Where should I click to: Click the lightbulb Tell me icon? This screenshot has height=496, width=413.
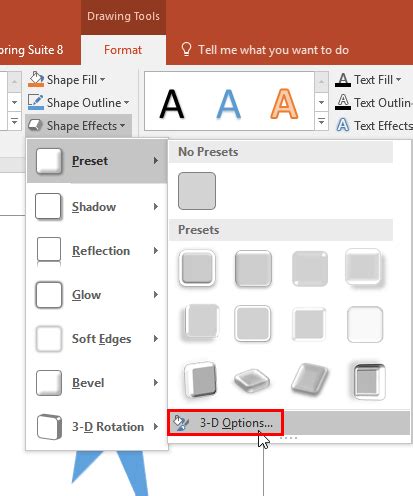point(186,49)
